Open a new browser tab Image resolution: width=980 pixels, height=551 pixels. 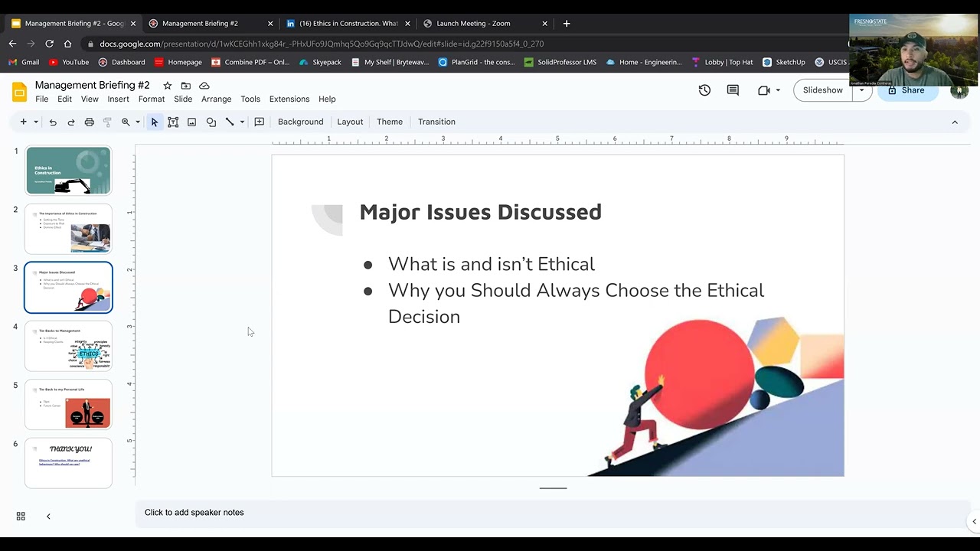point(567,24)
